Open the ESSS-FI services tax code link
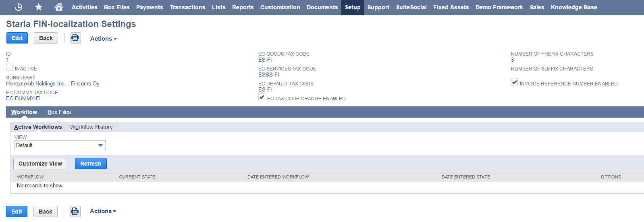The width and height of the screenshot is (644, 222). click(x=269, y=75)
